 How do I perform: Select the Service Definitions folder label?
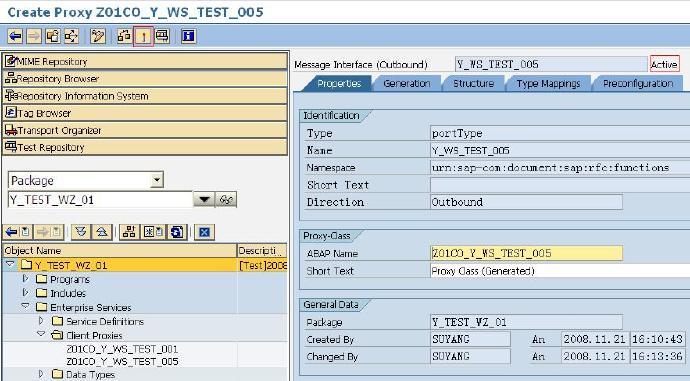(x=105, y=322)
